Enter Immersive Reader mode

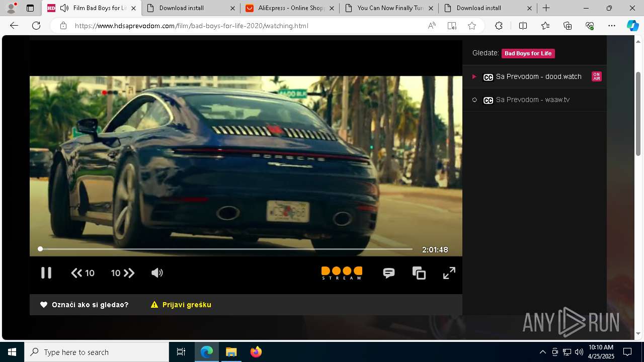point(452,26)
